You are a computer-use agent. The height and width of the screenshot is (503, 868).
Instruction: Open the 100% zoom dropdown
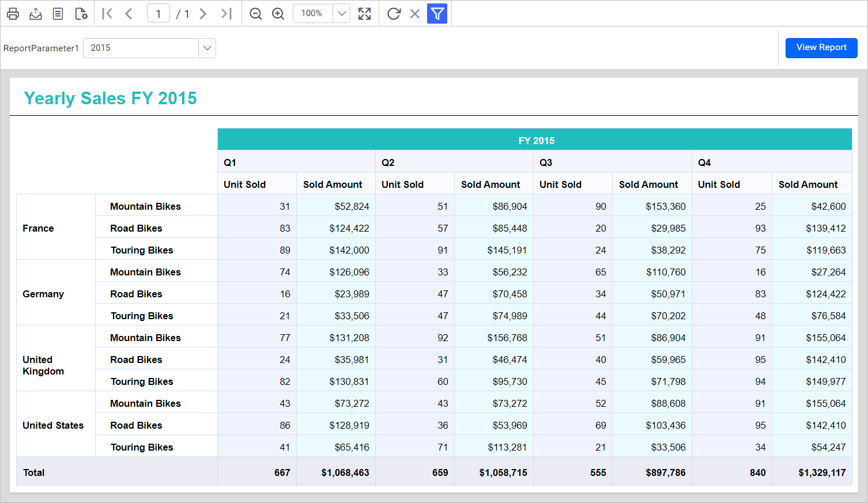pos(342,14)
